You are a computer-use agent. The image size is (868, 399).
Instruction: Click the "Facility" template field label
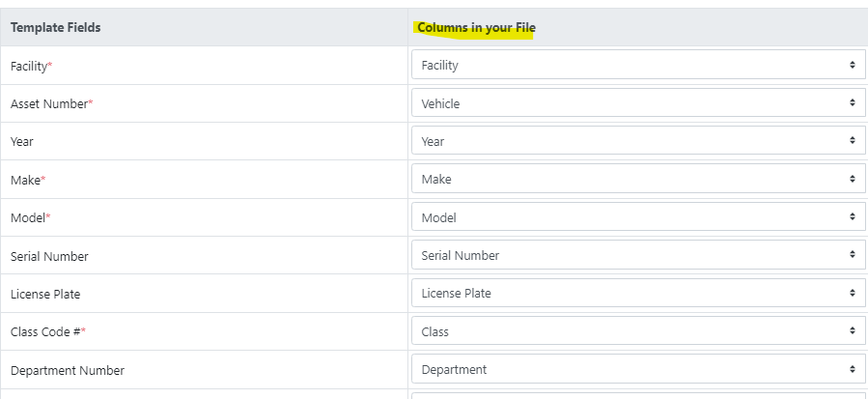point(29,66)
